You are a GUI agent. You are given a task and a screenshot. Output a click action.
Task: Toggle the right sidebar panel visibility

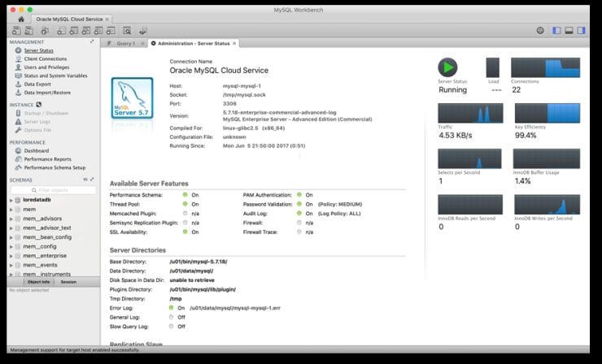click(x=582, y=30)
